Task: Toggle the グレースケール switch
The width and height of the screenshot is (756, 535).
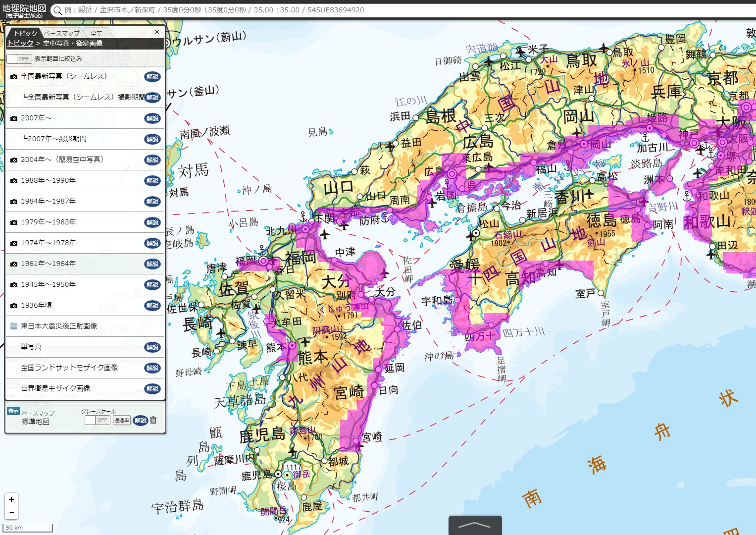Action: coord(97,420)
